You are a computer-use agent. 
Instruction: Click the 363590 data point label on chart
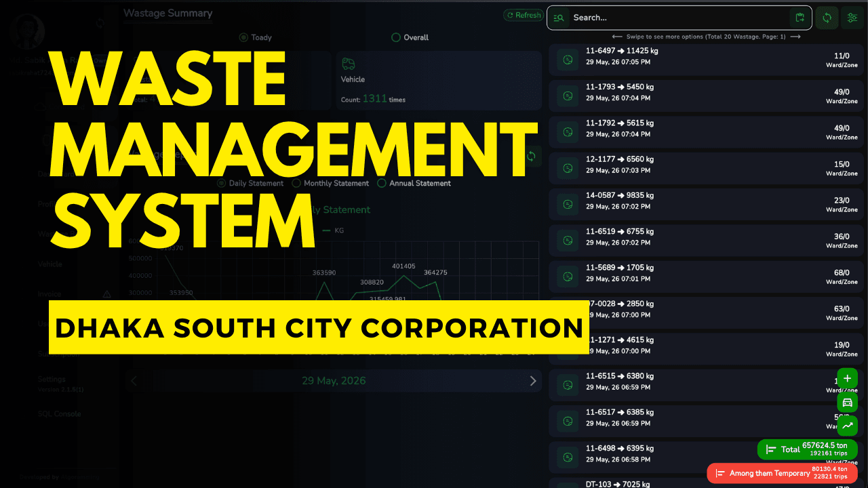(x=324, y=272)
